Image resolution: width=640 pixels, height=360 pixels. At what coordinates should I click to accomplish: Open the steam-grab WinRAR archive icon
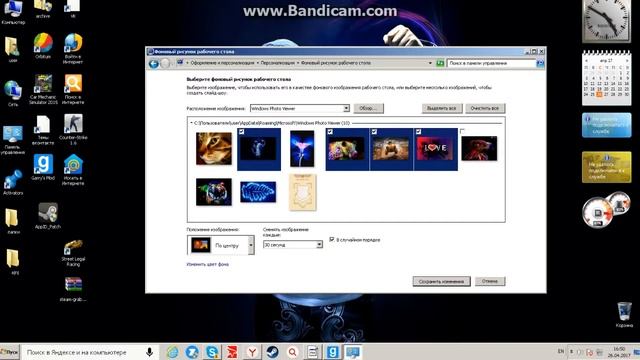[73, 289]
